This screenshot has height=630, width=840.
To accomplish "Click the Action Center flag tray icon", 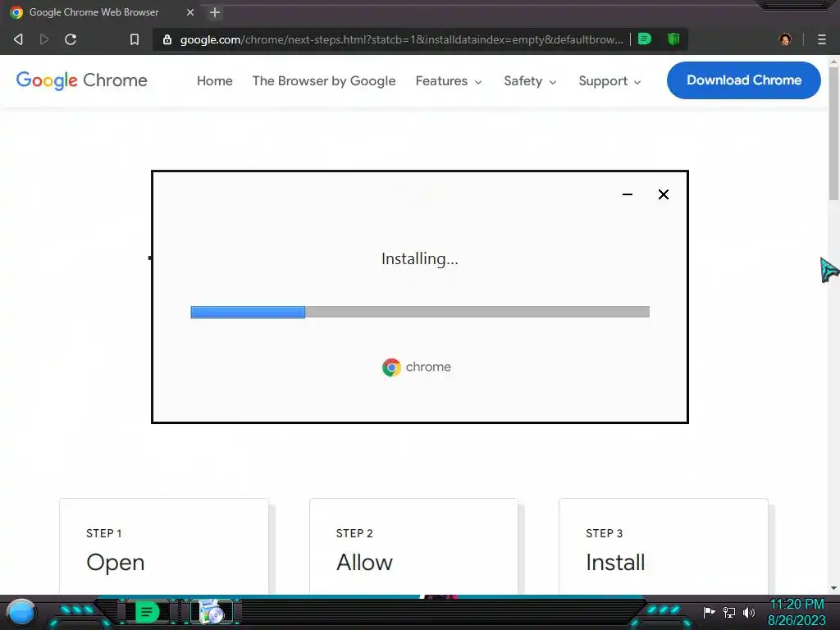I will 710,612.
